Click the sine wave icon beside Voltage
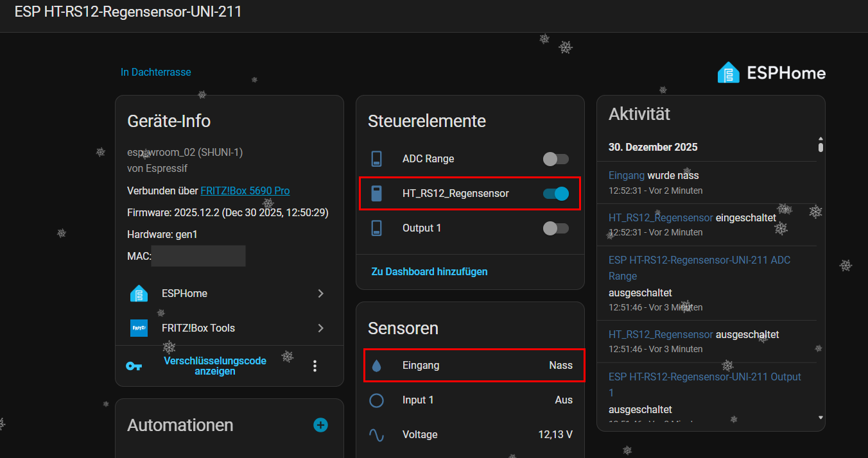The width and height of the screenshot is (868, 458). pos(377,435)
